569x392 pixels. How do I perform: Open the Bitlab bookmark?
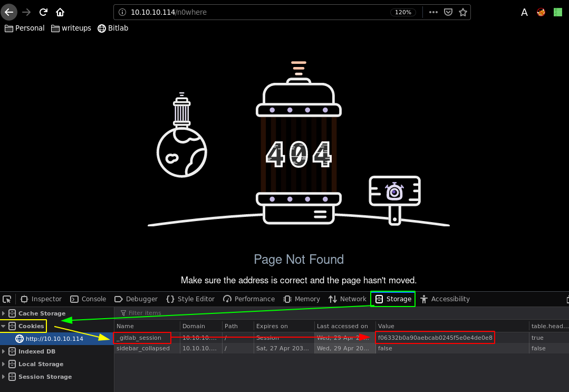[113, 28]
